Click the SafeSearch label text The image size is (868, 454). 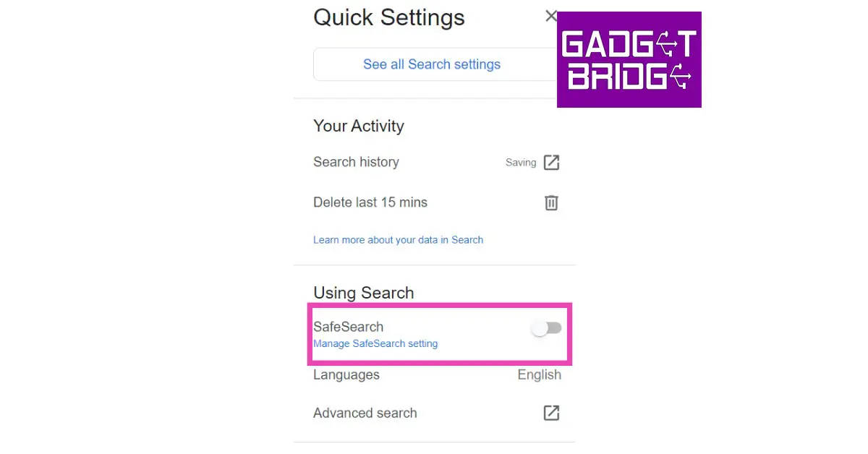[x=349, y=327]
